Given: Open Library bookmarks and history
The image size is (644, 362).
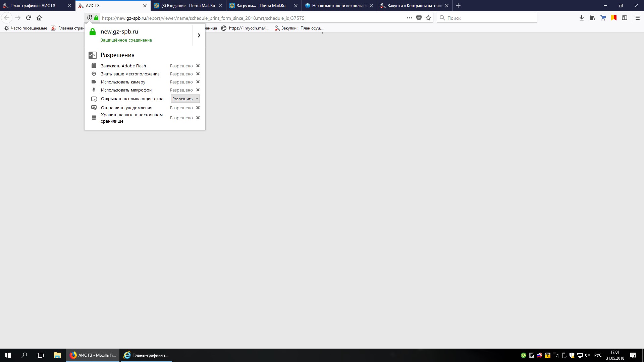Looking at the screenshot, I should (592, 18).
